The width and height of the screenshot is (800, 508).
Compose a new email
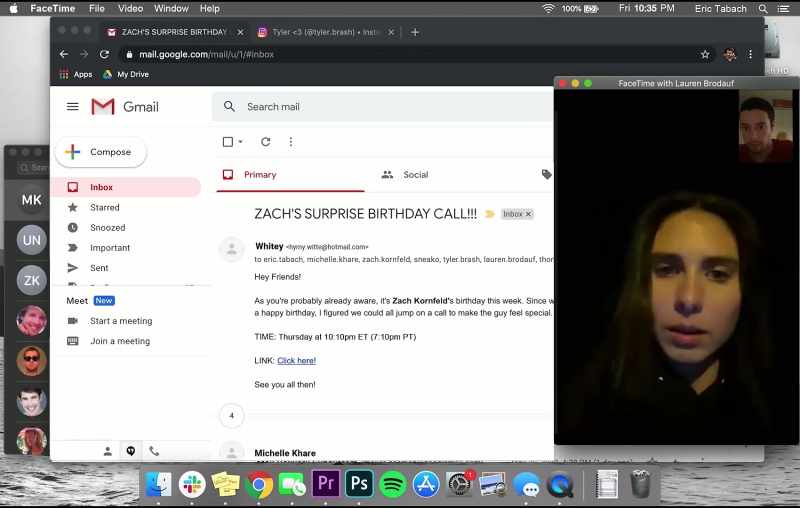click(x=101, y=152)
